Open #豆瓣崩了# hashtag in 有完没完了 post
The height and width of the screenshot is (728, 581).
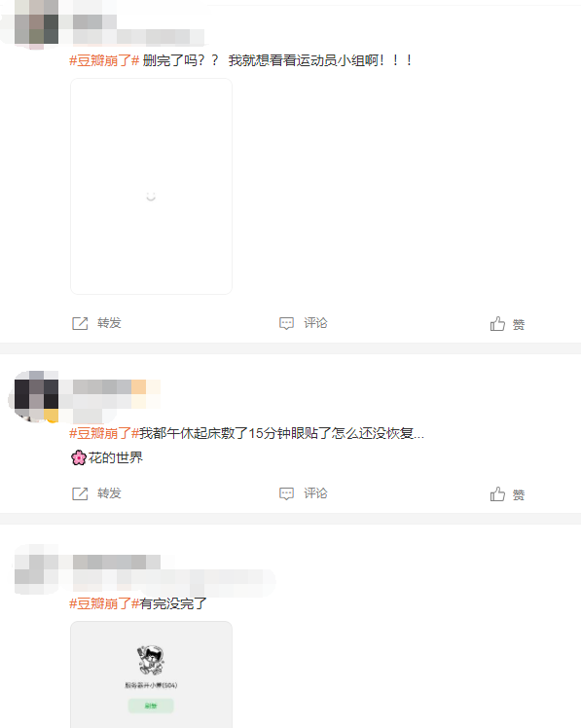click(104, 604)
